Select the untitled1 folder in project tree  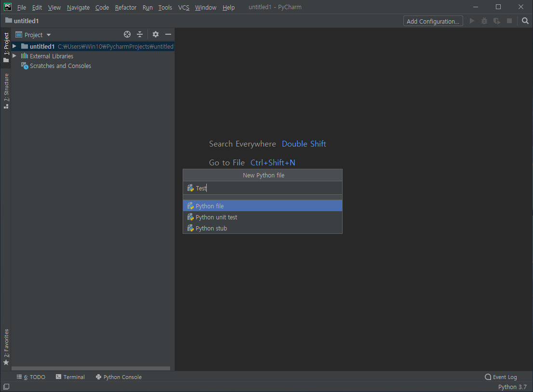pyautogui.click(x=93, y=46)
